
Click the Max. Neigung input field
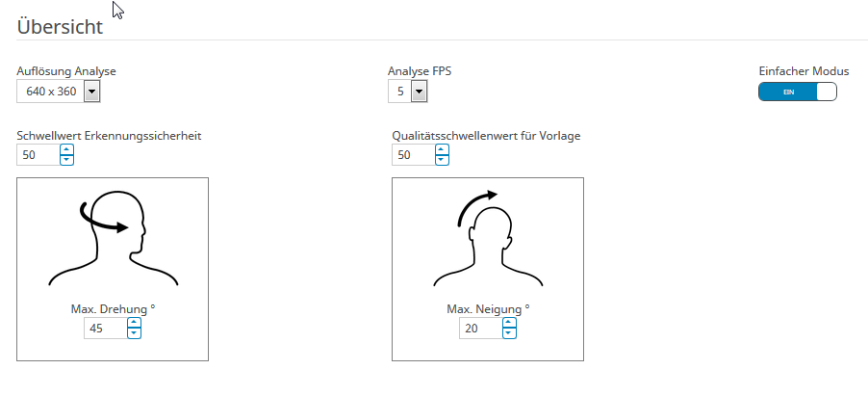[x=481, y=329]
